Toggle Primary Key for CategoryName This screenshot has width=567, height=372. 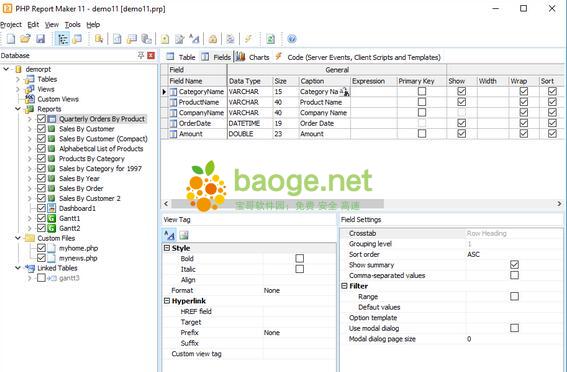click(422, 91)
